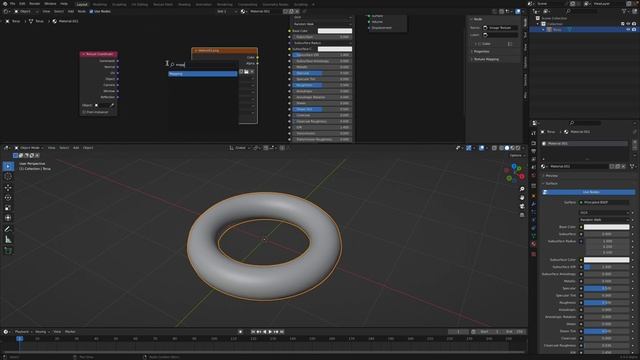
Task: Toggle Collection exclude checkbox in outliner
Action: point(622,24)
